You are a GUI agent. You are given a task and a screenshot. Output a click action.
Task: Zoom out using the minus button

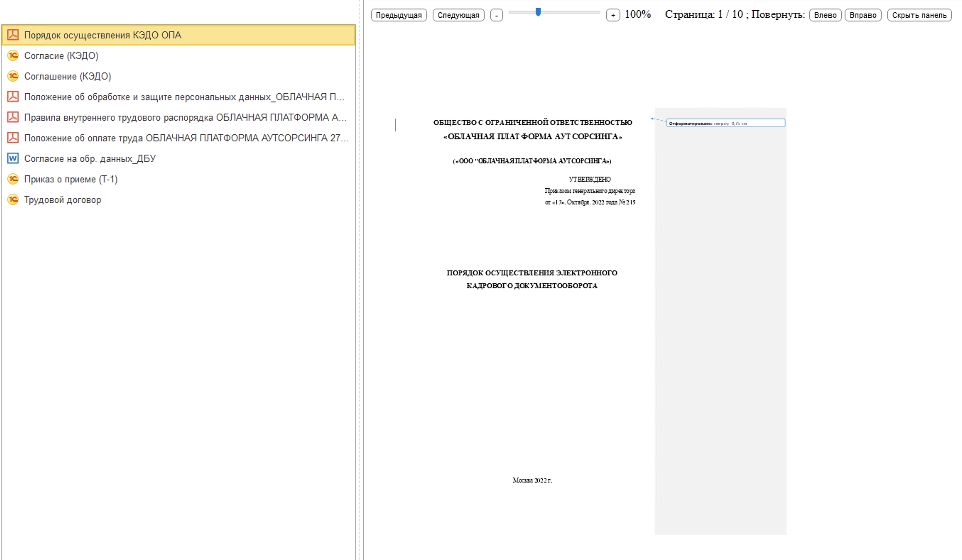click(x=496, y=15)
